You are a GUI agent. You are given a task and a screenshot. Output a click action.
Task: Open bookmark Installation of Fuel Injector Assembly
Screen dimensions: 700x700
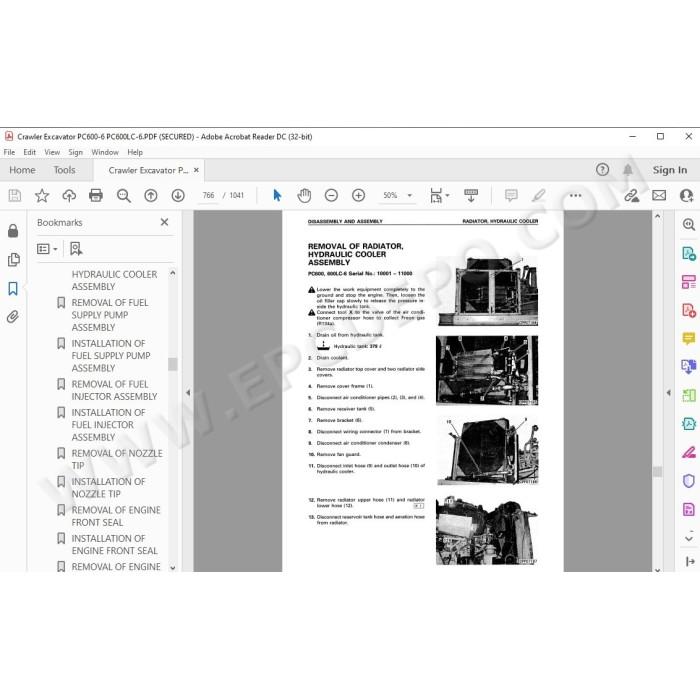[x=108, y=425]
